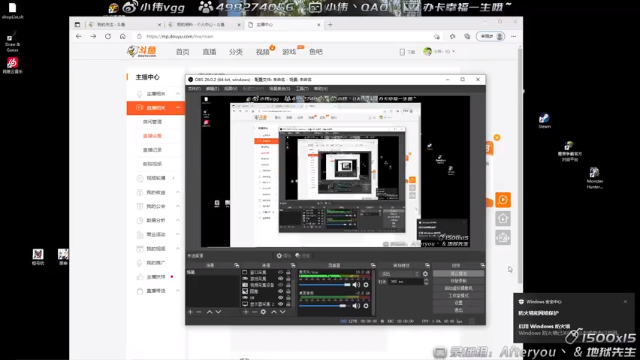Open the scene transition type dropdown
The height and width of the screenshot is (360, 640).
click(399, 274)
